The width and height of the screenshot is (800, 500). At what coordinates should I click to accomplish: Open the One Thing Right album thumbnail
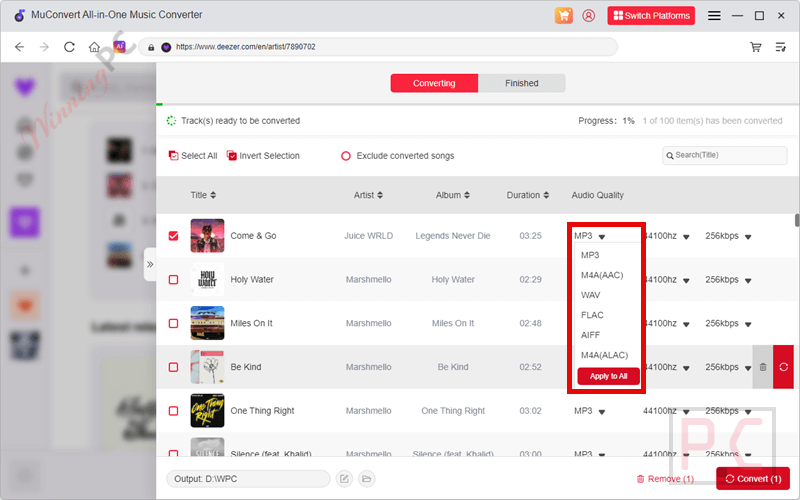click(x=207, y=411)
